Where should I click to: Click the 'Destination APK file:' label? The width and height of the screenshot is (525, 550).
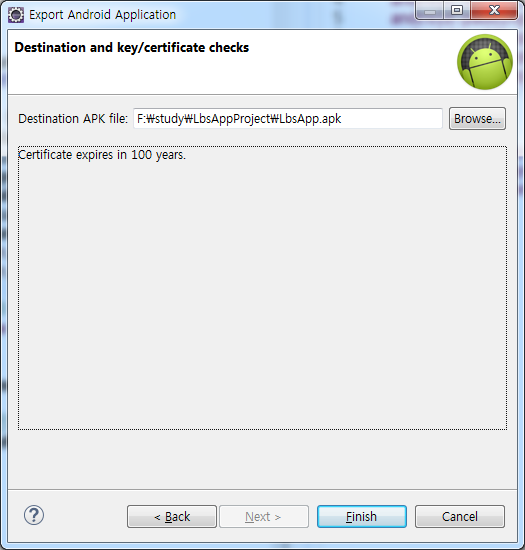[x=73, y=119]
